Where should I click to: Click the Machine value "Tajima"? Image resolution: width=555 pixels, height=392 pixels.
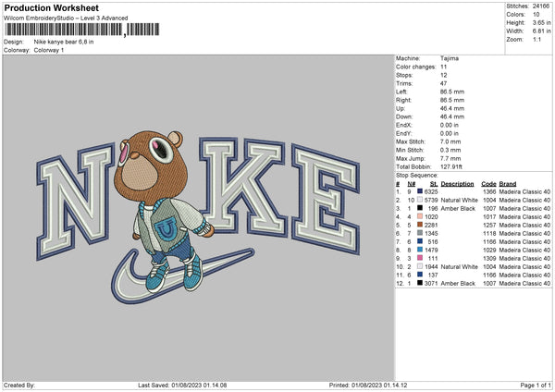[x=450, y=58]
